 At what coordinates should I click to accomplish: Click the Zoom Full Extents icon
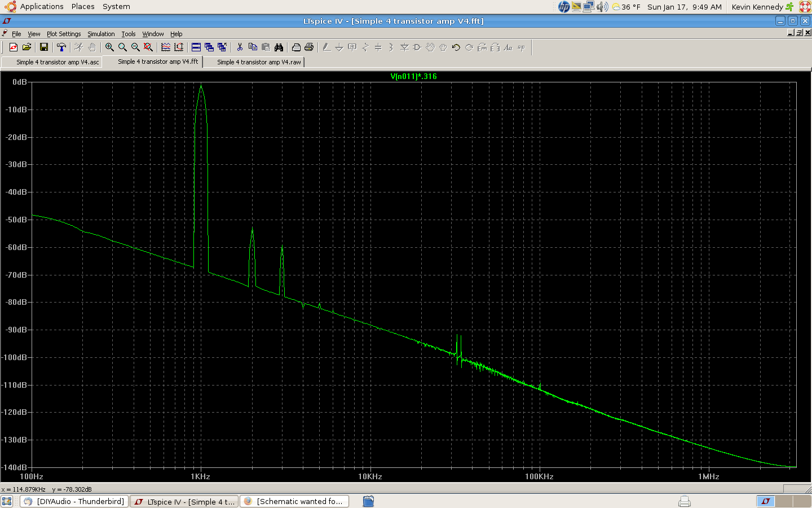tap(148, 47)
